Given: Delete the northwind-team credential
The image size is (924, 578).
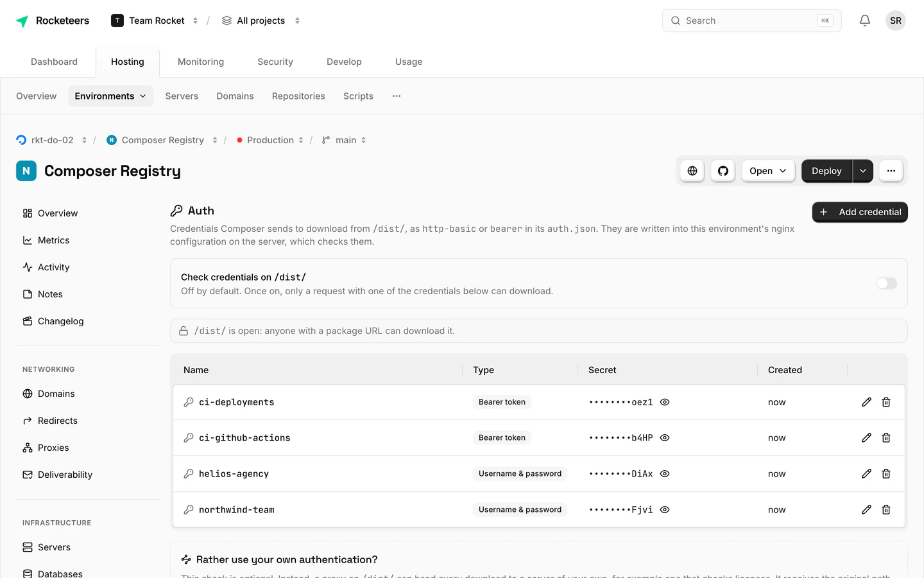Looking at the screenshot, I should pyautogui.click(x=886, y=510).
